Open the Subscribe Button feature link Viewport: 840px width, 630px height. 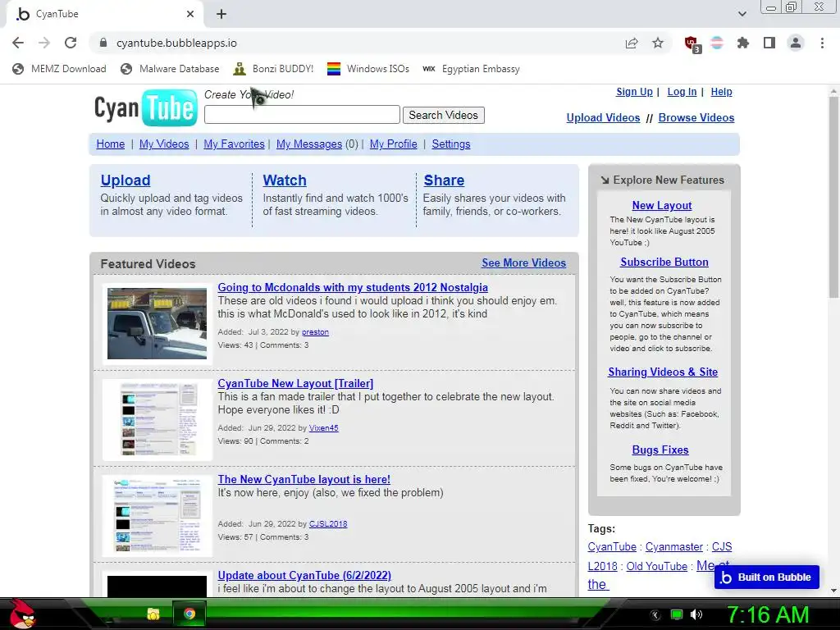pyautogui.click(x=664, y=262)
